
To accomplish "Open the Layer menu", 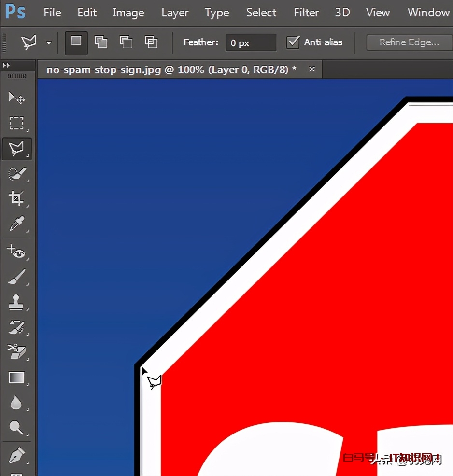I will click(175, 13).
